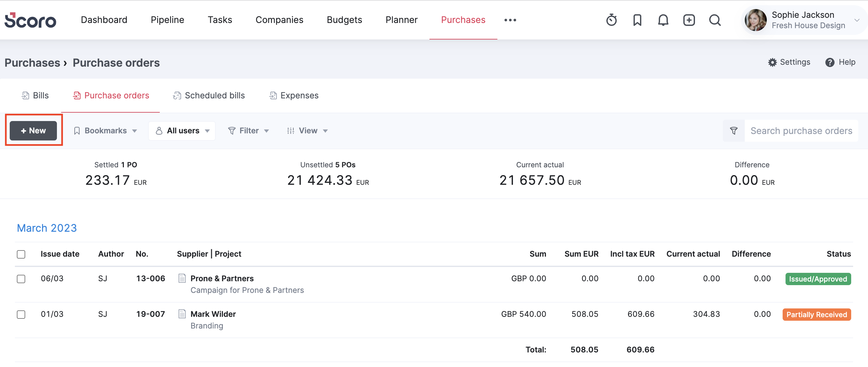
Task: Open purchase order number 13-006
Action: [151, 278]
